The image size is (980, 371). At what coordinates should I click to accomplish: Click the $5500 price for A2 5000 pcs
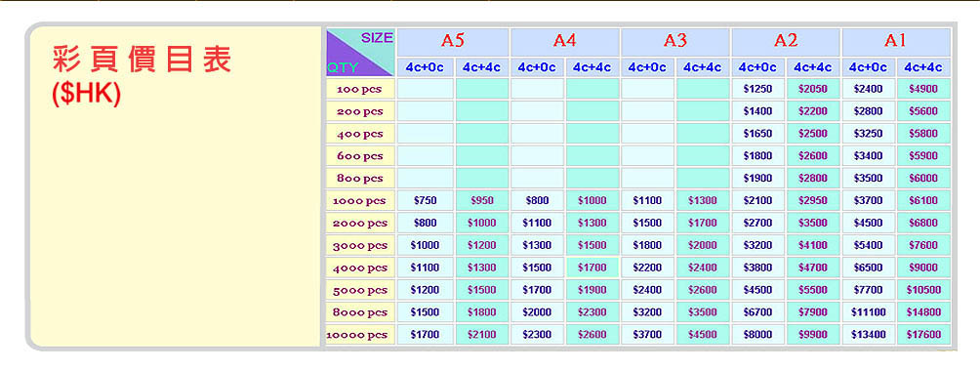[813, 290]
